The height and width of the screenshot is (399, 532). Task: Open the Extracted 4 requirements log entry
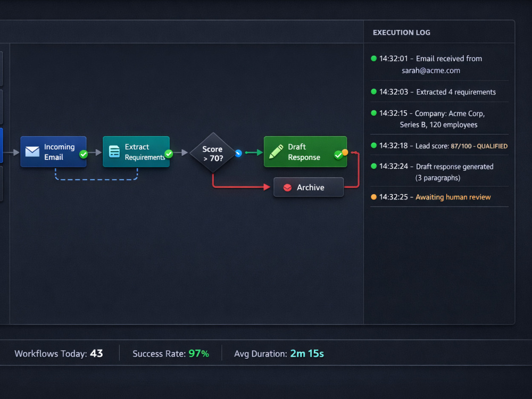click(x=439, y=92)
